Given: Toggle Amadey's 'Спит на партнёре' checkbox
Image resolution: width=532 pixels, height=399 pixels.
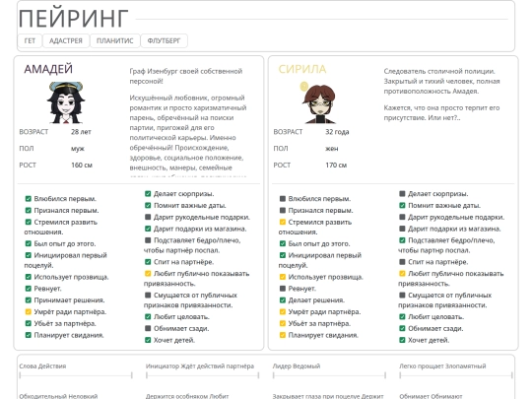Looking at the screenshot, I should (148, 262).
